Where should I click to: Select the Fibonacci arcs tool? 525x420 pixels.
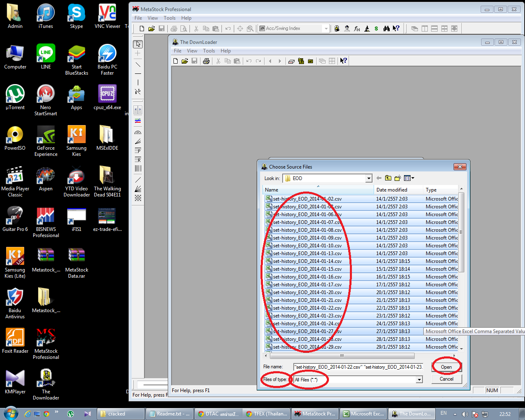click(x=138, y=132)
